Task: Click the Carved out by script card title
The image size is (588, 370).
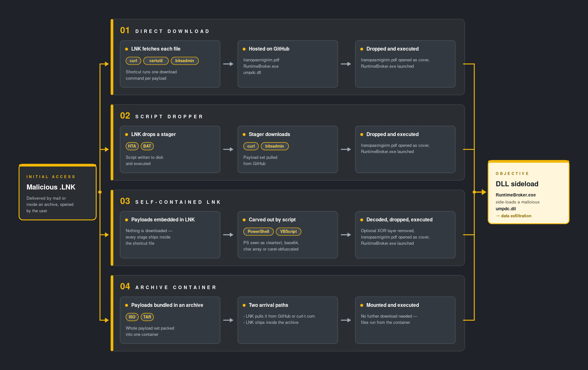Action: click(x=272, y=220)
